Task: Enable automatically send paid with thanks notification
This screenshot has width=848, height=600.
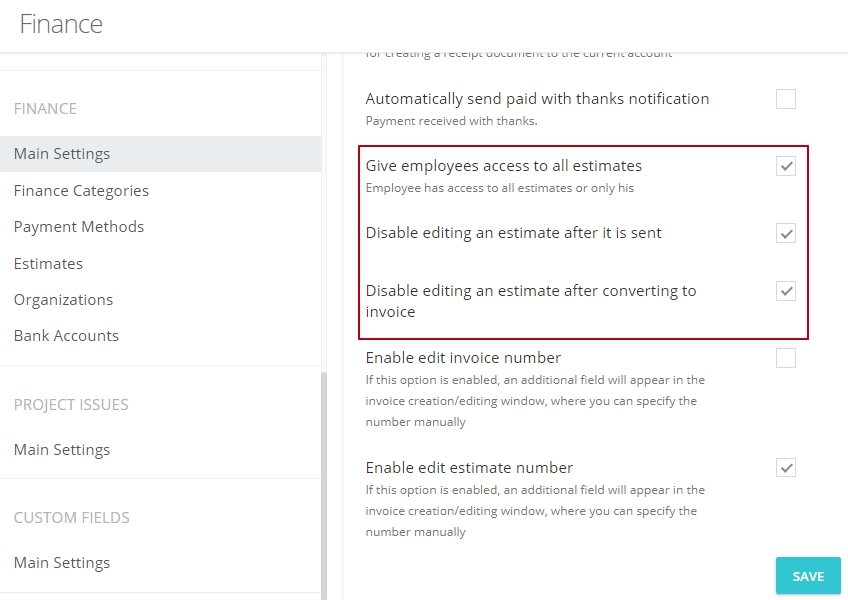Action: [x=785, y=99]
